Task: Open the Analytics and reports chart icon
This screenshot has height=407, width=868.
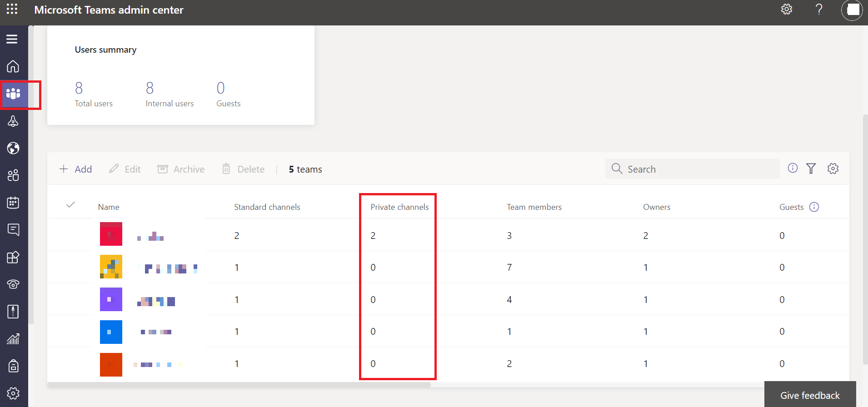Action: point(13,339)
